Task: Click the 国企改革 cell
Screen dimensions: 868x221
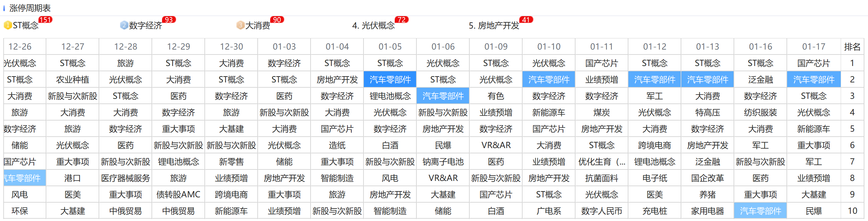Action: click(707, 178)
